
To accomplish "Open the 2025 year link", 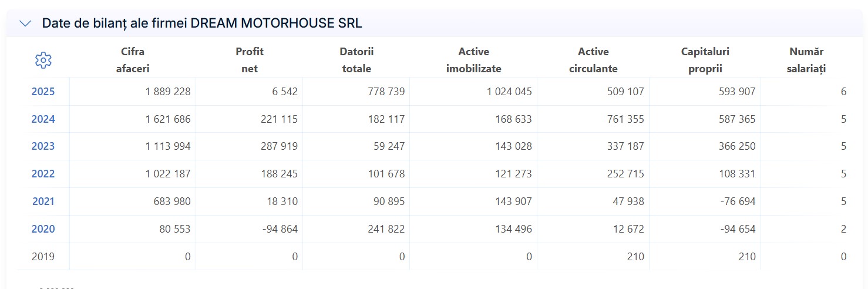I will click(x=43, y=92).
